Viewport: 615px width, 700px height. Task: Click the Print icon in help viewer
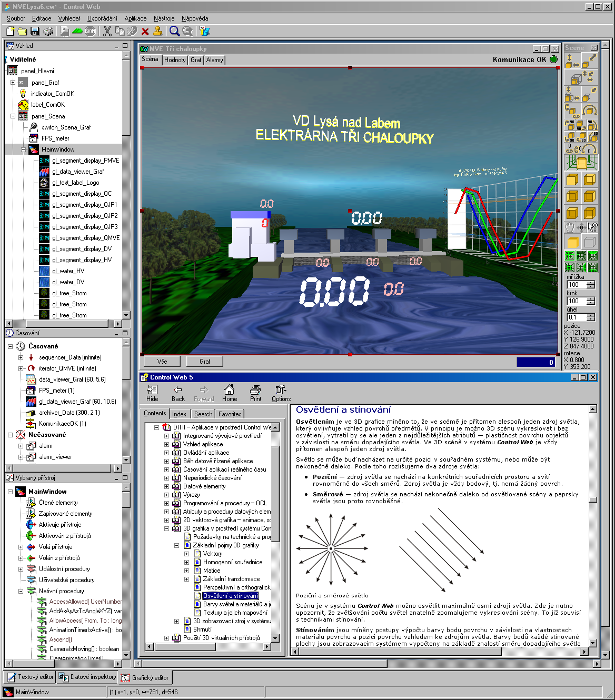coord(255,393)
